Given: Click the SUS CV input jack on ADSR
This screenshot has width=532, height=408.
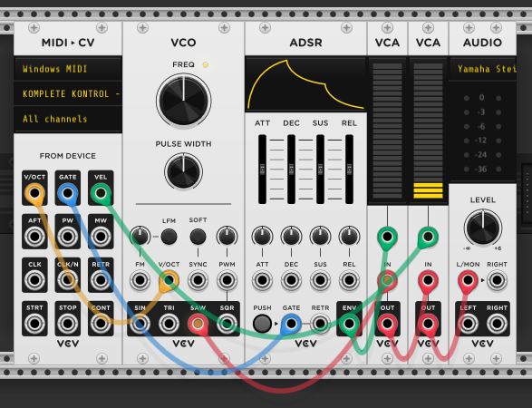Looking at the screenshot, I should 320,280.
